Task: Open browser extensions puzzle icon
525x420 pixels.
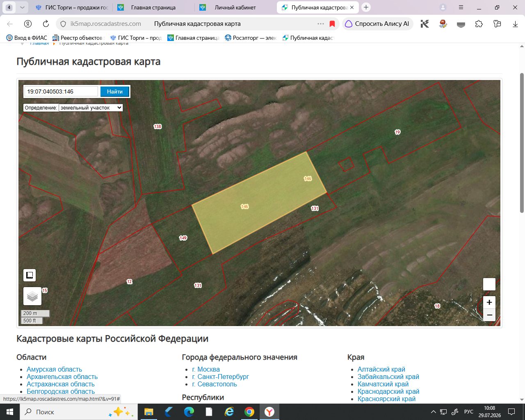Action: (x=479, y=24)
